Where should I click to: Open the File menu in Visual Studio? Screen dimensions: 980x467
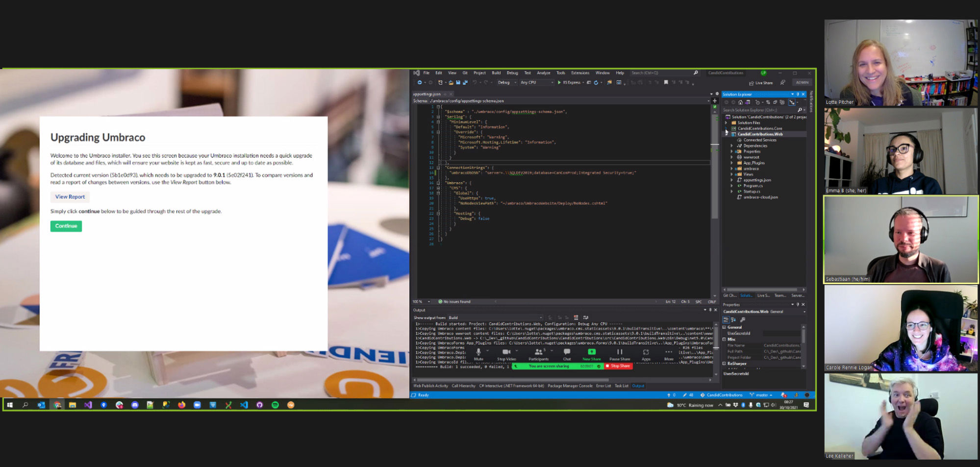tap(427, 73)
